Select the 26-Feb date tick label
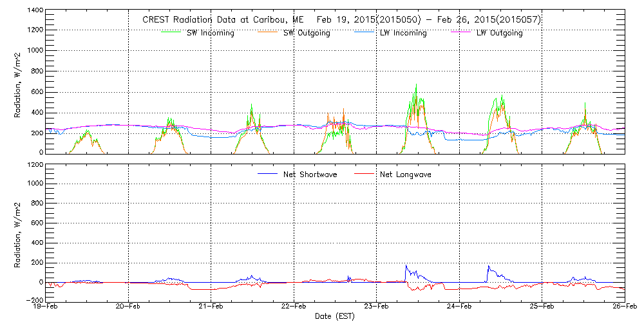This screenshot has height=322, width=644. pyautogui.click(x=623, y=307)
